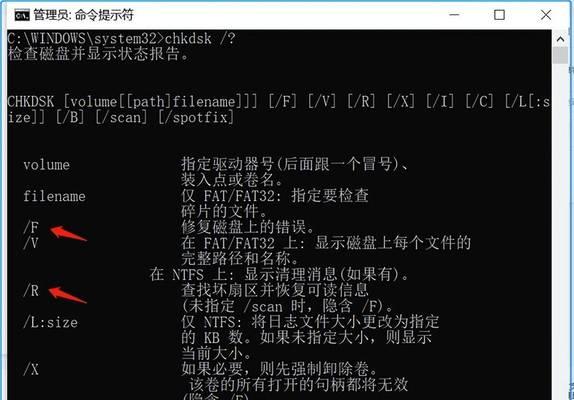Click the red arrow pointing at /R
Viewport: 574px width, 400px height.
67,295
